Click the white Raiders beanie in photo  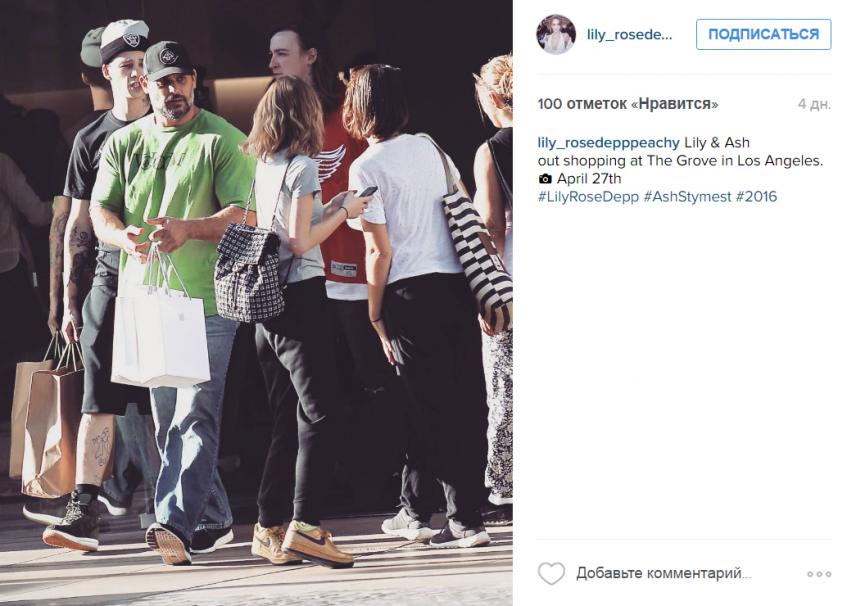click(124, 41)
